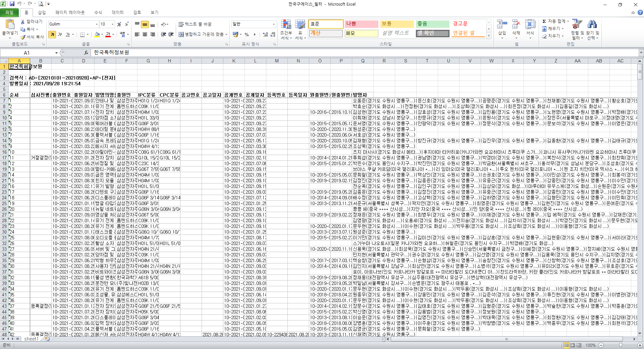Open the font size dropdown

(112, 24)
